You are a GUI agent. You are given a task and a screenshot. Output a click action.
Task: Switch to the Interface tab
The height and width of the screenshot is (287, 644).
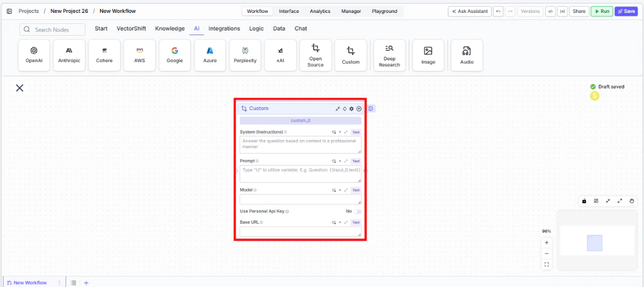point(289,12)
